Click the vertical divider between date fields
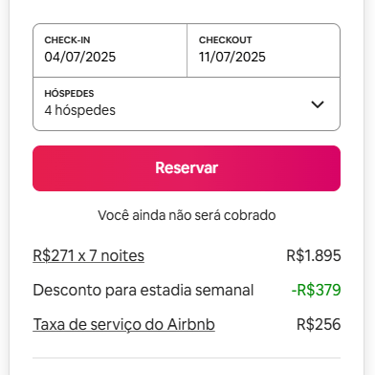The width and height of the screenshot is (375, 375). [x=187, y=50]
